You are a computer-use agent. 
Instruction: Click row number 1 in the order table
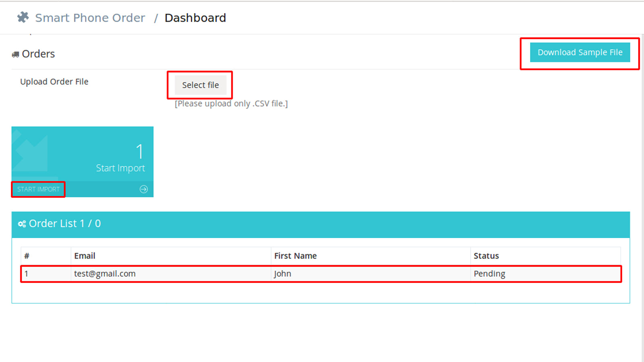[x=46, y=274]
